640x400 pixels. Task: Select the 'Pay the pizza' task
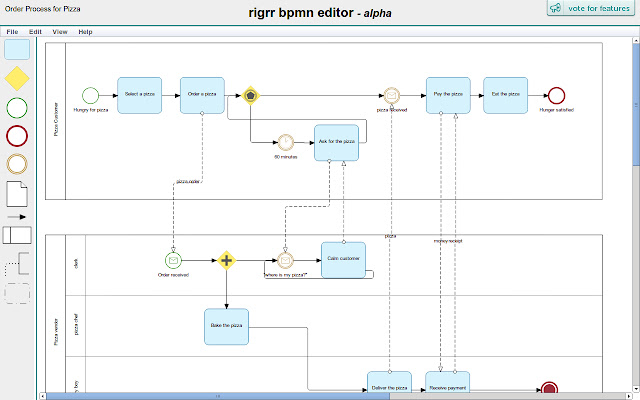[448, 95]
